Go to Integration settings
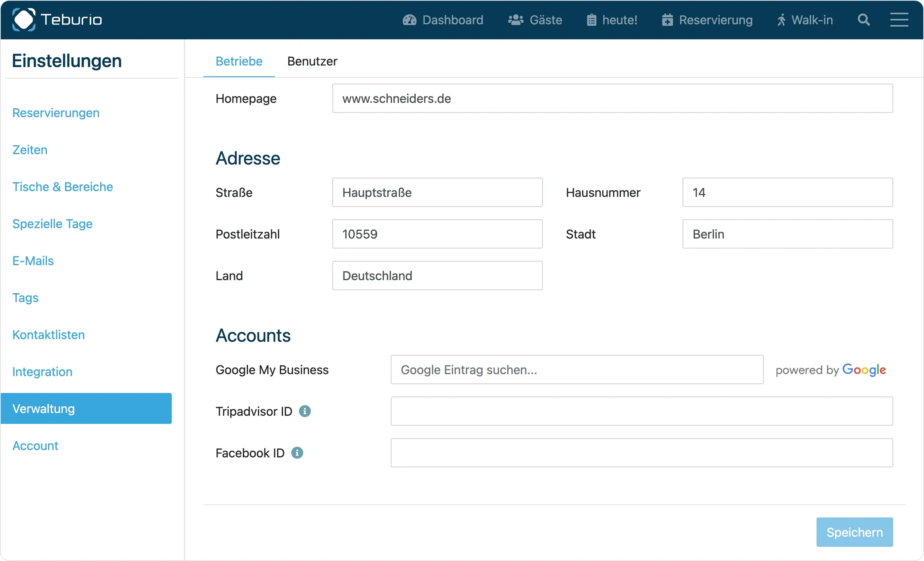 click(42, 372)
